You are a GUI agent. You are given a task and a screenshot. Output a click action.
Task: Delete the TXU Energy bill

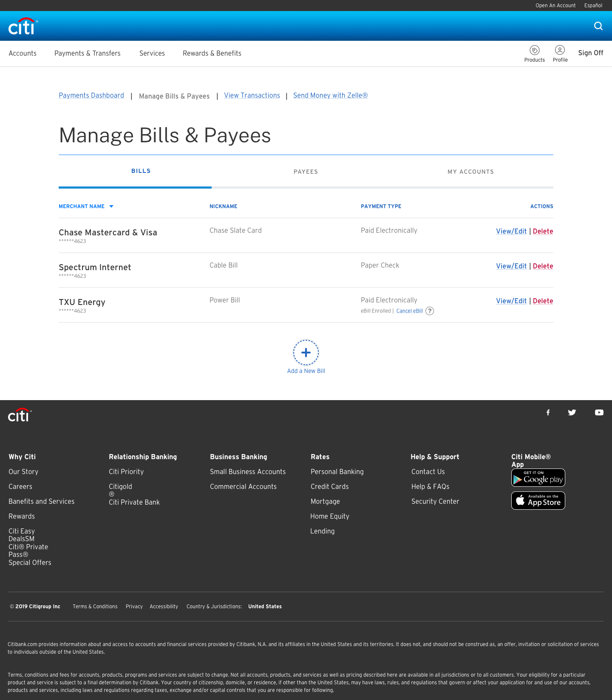tap(543, 301)
